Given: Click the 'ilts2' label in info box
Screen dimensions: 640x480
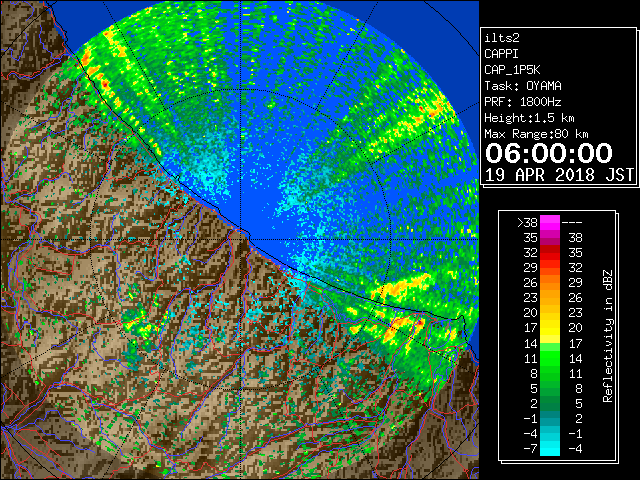Looking at the screenshot, I should coord(502,38).
